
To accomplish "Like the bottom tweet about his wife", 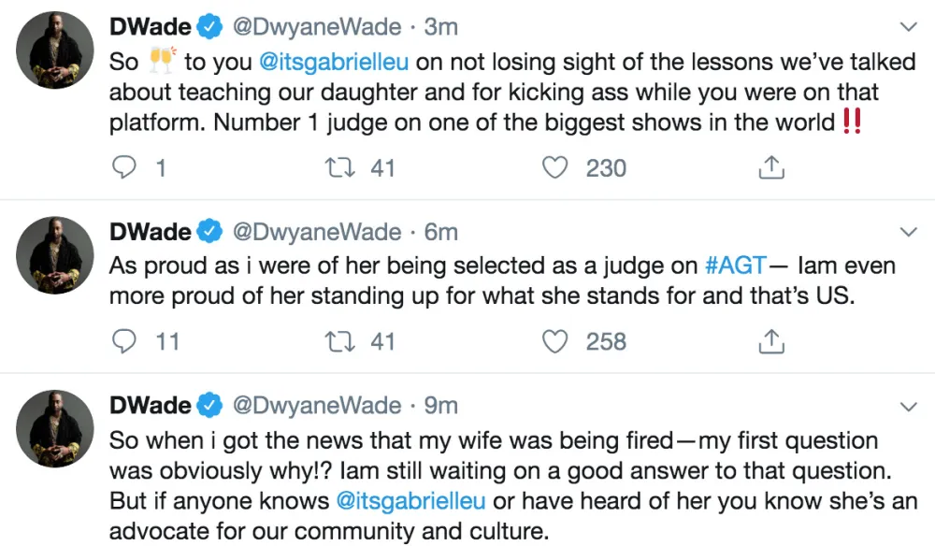I will pyautogui.click(x=554, y=556).
